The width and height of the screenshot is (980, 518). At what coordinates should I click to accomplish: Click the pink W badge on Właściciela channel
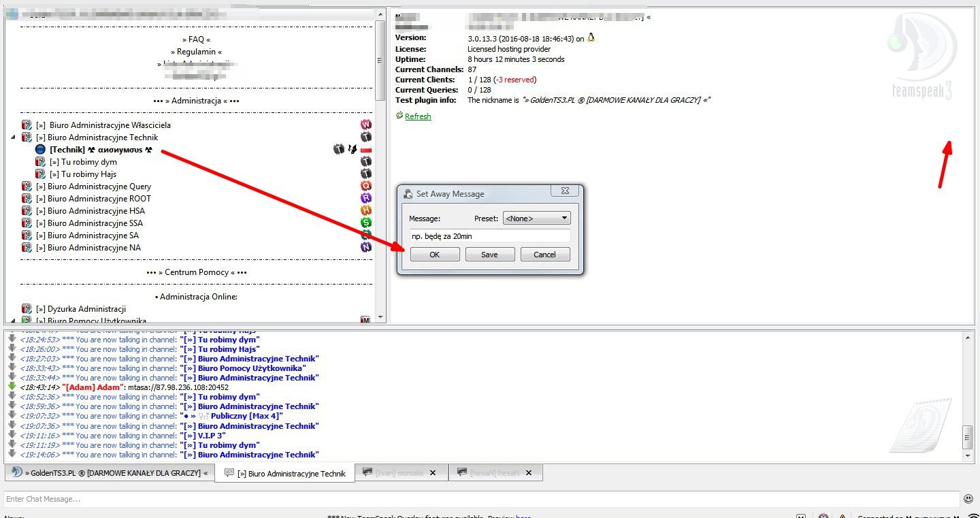point(366,125)
